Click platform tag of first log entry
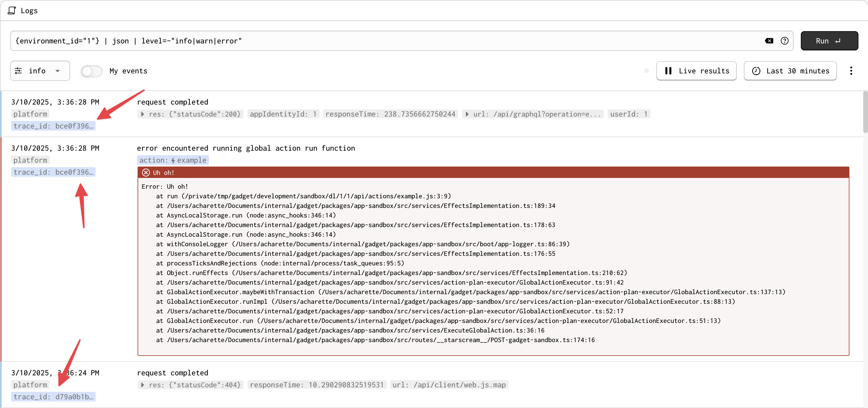868x408 pixels. (30, 114)
